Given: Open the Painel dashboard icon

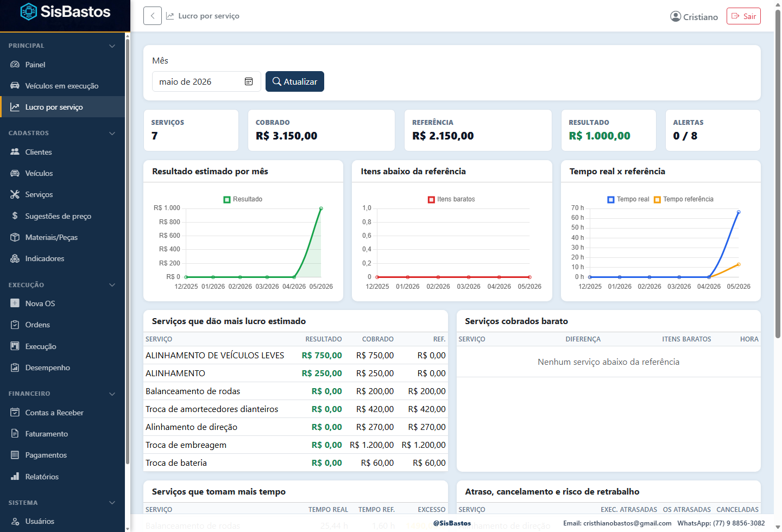Looking at the screenshot, I should [15, 65].
